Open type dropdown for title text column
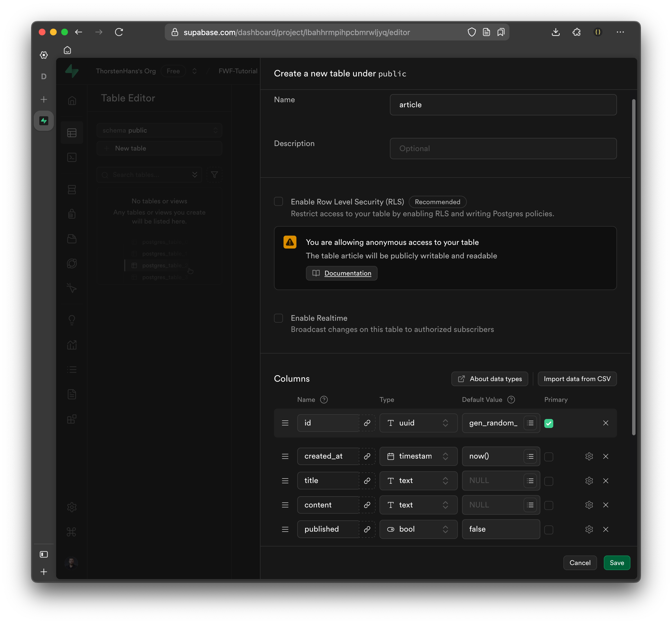The width and height of the screenshot is (672, 624). pyautogui.click(x=418, y=480)
